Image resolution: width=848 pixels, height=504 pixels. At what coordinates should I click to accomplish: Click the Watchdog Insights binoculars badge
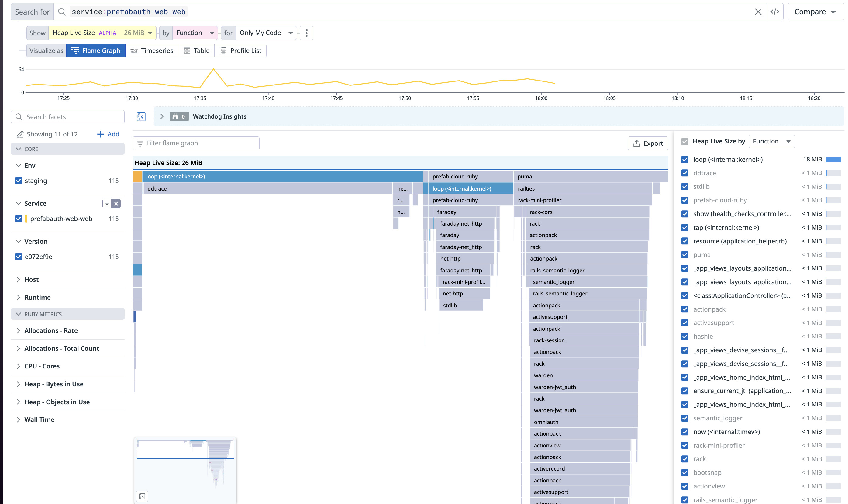(x=179, y=116)
